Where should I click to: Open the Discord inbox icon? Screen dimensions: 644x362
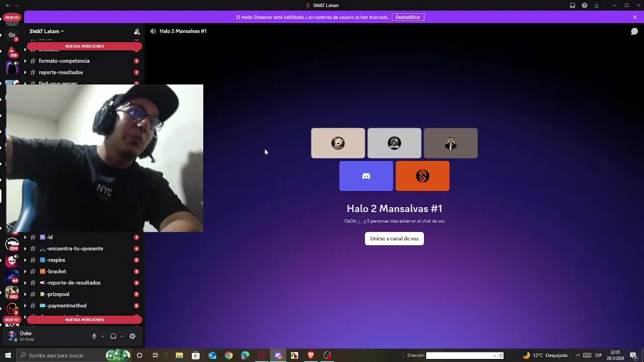[x=573, y=6]
